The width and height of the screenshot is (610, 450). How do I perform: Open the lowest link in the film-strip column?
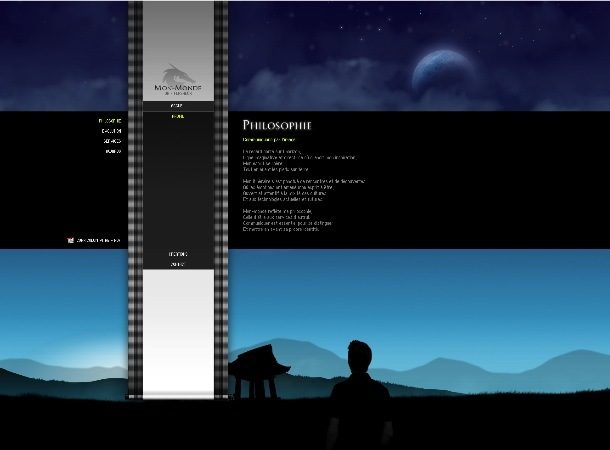[177, 265]
